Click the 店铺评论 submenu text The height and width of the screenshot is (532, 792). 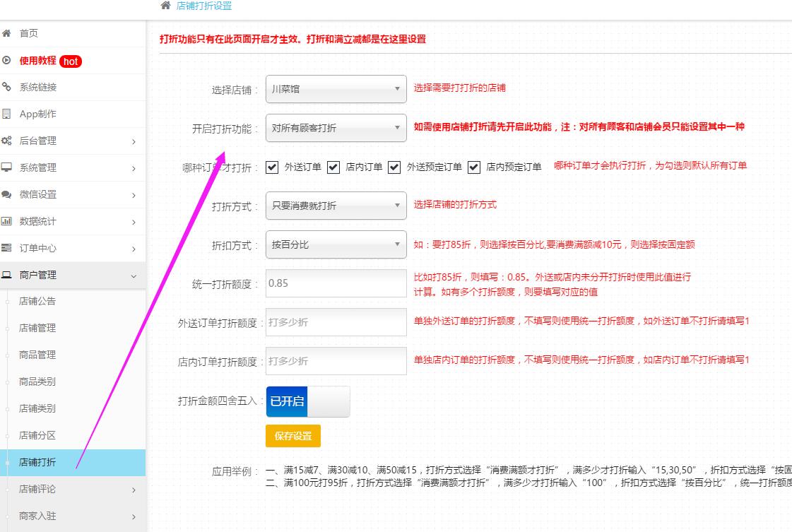[37, 489]
